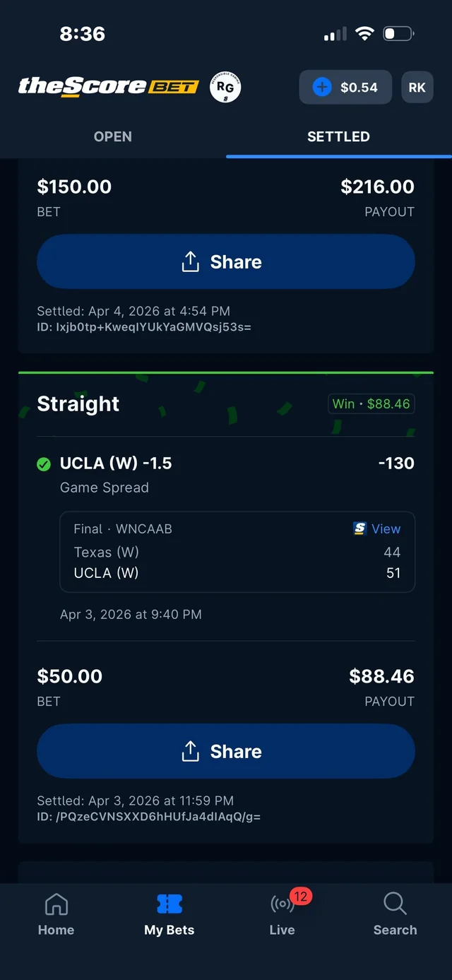This screenshot has height=980, width=452.
Task: Open Search from the bottom navigation
Action: point(395,911)
